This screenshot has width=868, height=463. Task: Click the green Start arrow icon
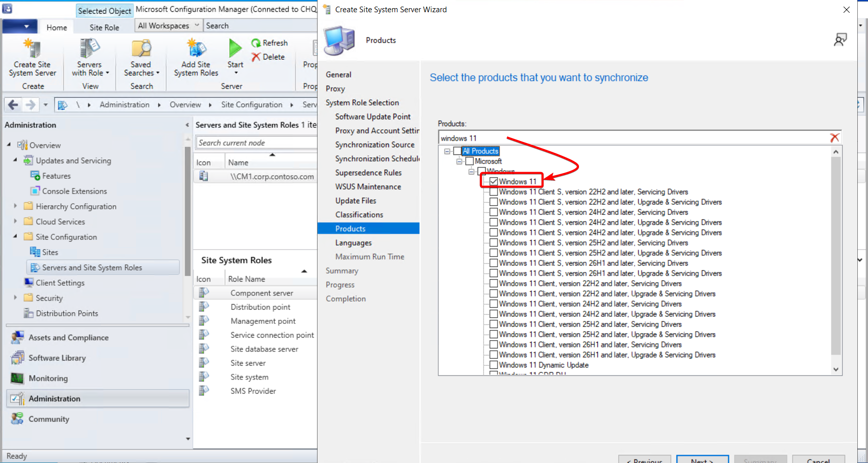click(235, 48)
